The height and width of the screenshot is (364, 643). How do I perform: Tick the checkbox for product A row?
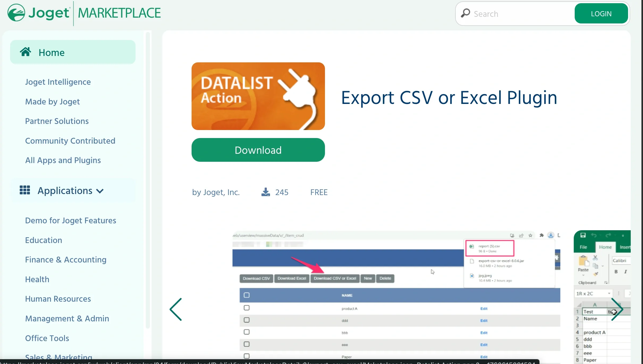[x=247, y=308]
